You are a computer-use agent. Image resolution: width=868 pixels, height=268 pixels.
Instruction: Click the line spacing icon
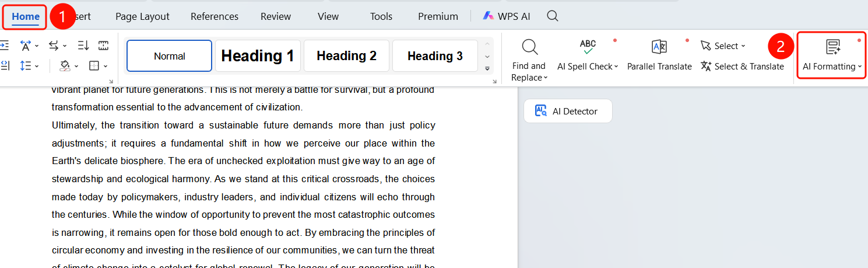[x=25, y=65]
